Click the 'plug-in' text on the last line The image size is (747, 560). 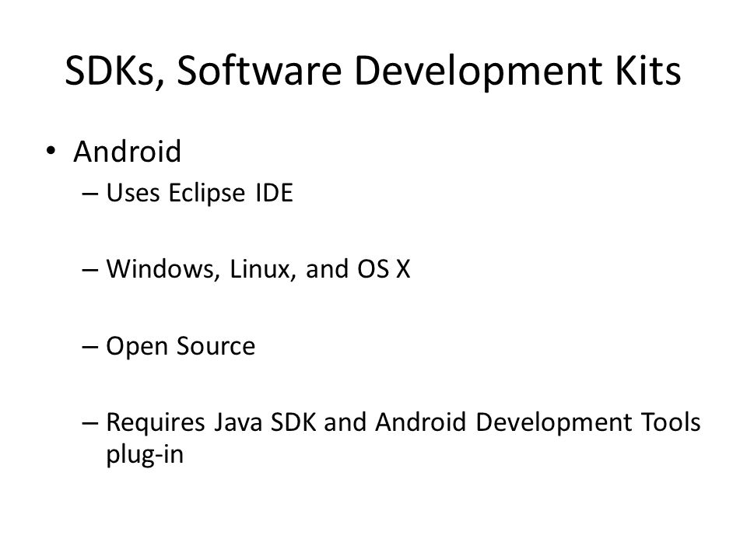pos(145,453)
